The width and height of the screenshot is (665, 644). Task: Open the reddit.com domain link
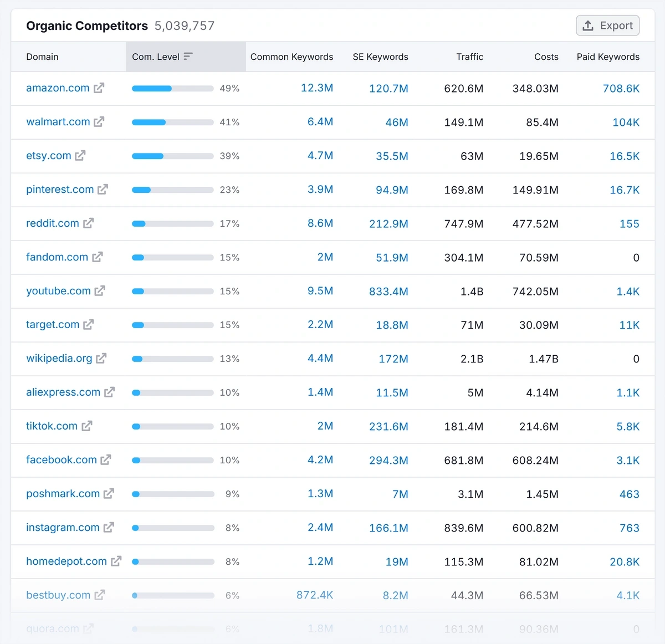click(x=53, y=223)
